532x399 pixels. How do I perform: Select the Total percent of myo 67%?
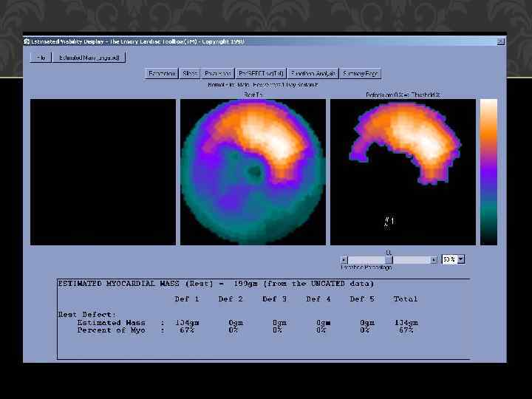[x=406, y=330]
